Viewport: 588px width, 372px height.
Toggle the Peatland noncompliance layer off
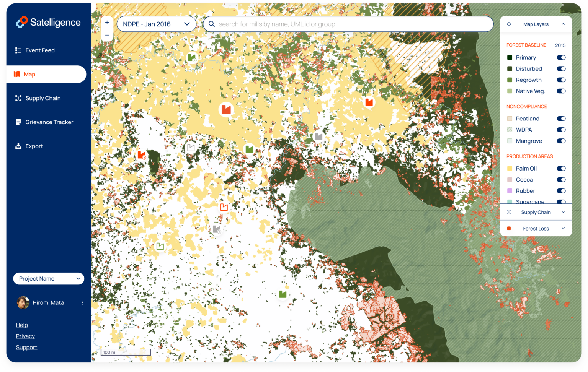pyautogui.click(x=561, y=119)
